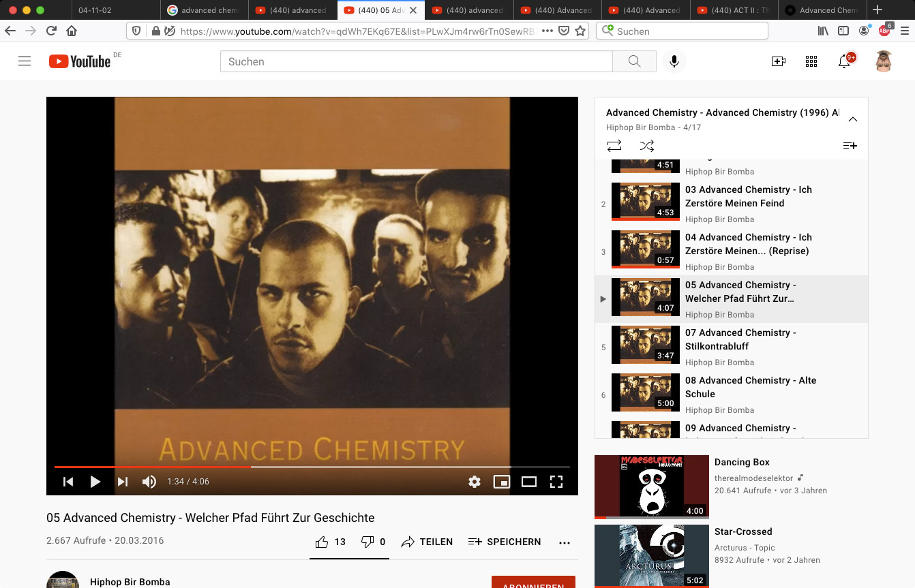Switch to miniplayer mode
915x588 pixels.
tap(502, 482)
